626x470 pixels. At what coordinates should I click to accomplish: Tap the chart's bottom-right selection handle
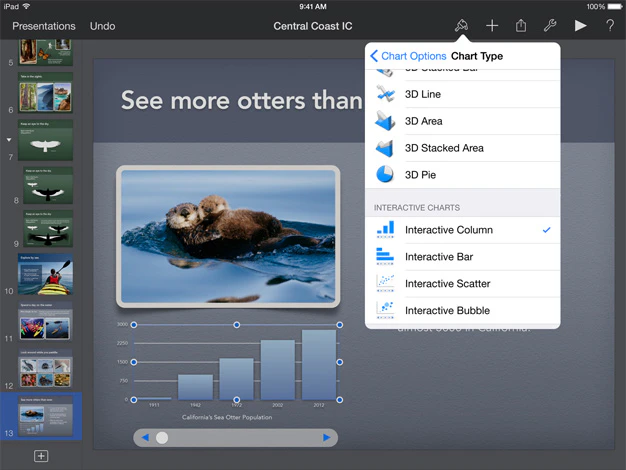click(x=340, y=400)
